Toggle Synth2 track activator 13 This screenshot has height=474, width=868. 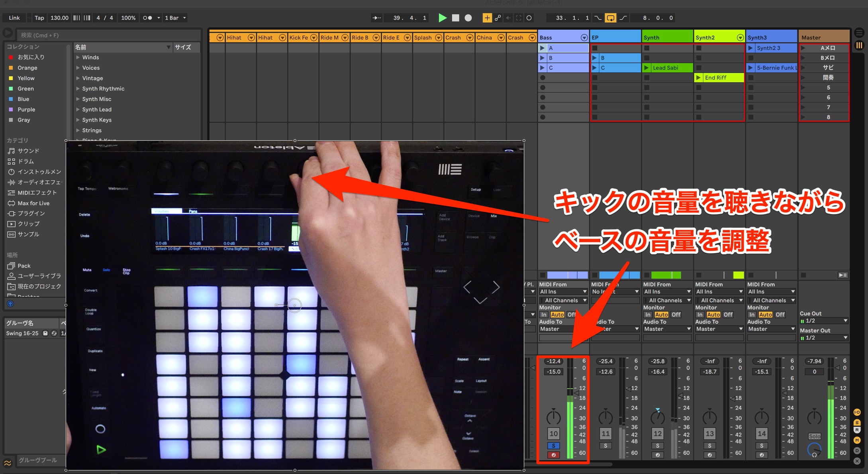tap(709, 434)
